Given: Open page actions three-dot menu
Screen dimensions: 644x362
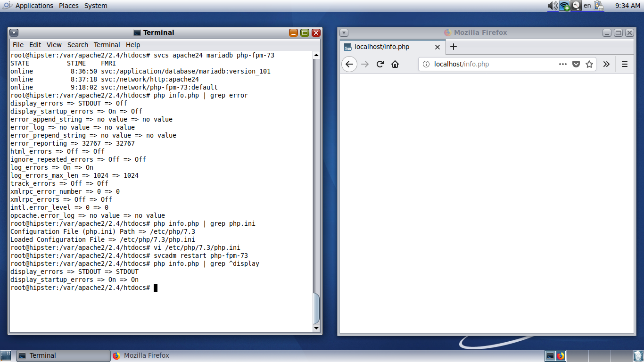Looking at the screenshot, I should pyautogui.click(x=563, y=64).
